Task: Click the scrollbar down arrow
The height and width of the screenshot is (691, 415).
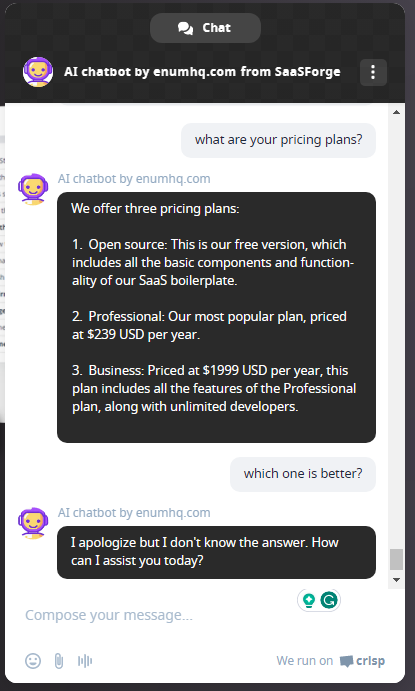Action: tap(396, 580)
